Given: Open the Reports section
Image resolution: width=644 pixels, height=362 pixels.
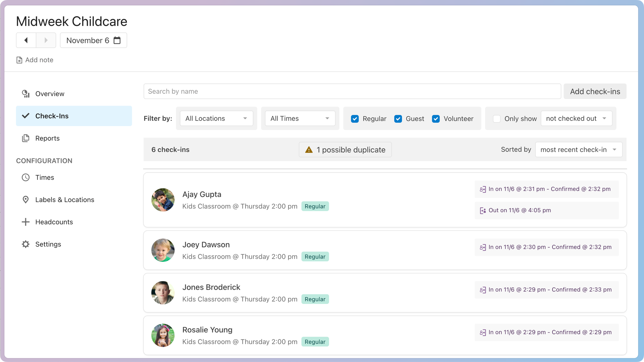Looking at the screenshot, I should click(47, 138).
